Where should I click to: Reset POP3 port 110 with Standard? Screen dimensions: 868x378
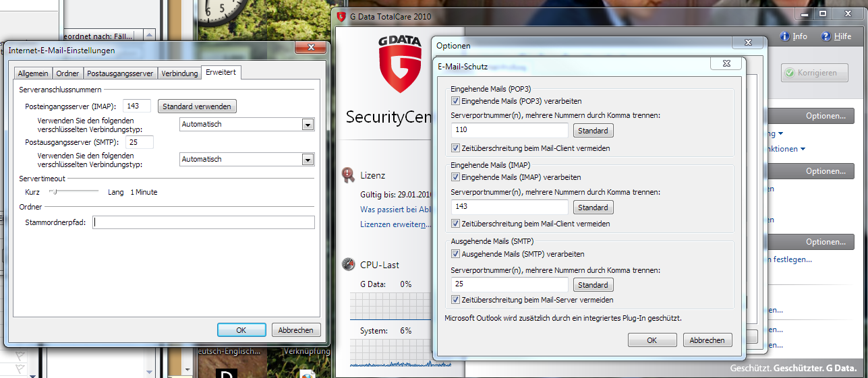[x=594, y=131]
